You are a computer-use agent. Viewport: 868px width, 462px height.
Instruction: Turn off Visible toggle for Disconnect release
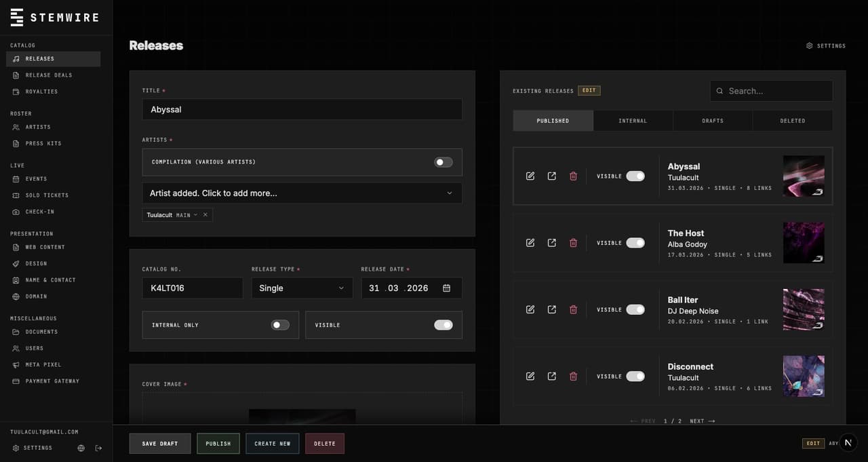tap(635, 376)
